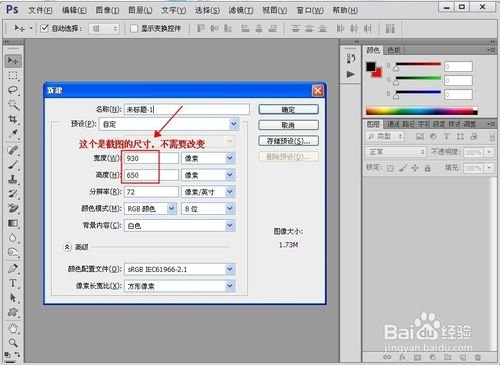500x365 pixels.
Task: Click the 取消 button
Action: click(x=288, y=125)
